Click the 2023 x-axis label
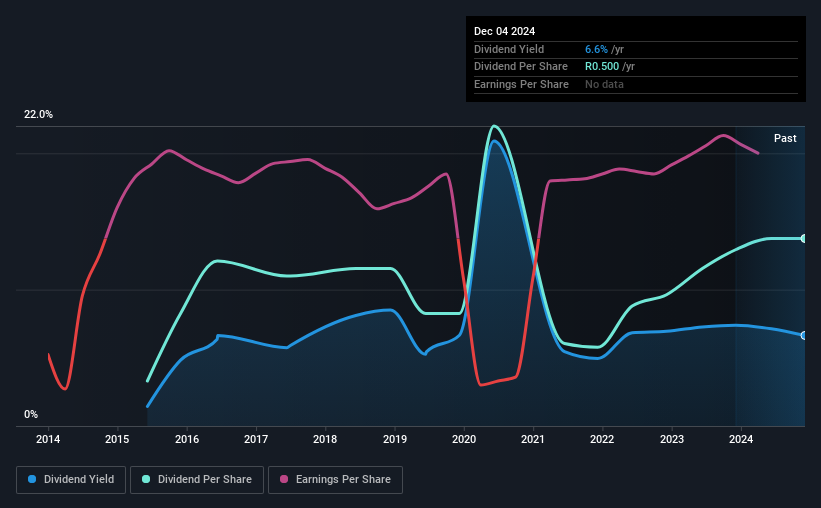Screen dimensions: 821x508 672,439
